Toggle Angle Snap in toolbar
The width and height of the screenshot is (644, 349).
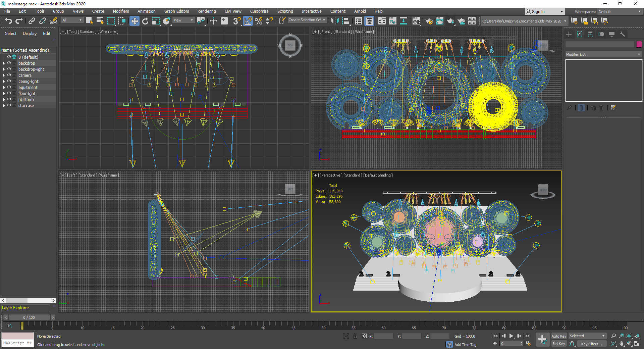248,21
